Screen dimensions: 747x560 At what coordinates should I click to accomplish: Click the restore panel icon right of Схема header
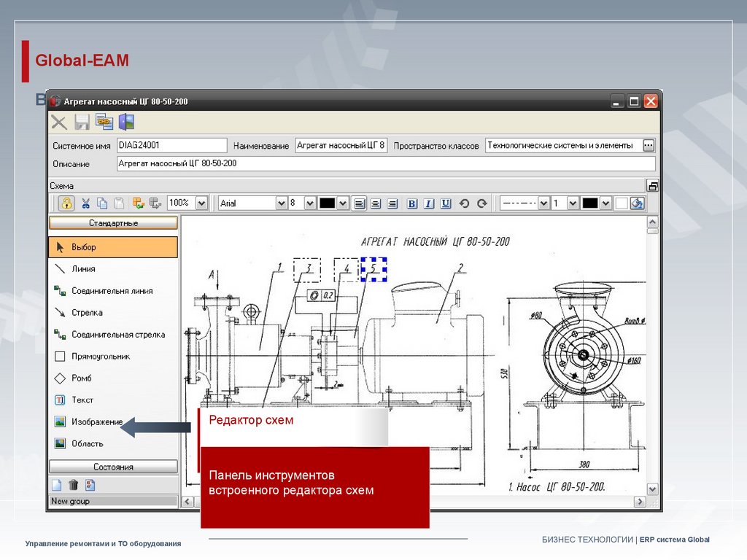653,186
